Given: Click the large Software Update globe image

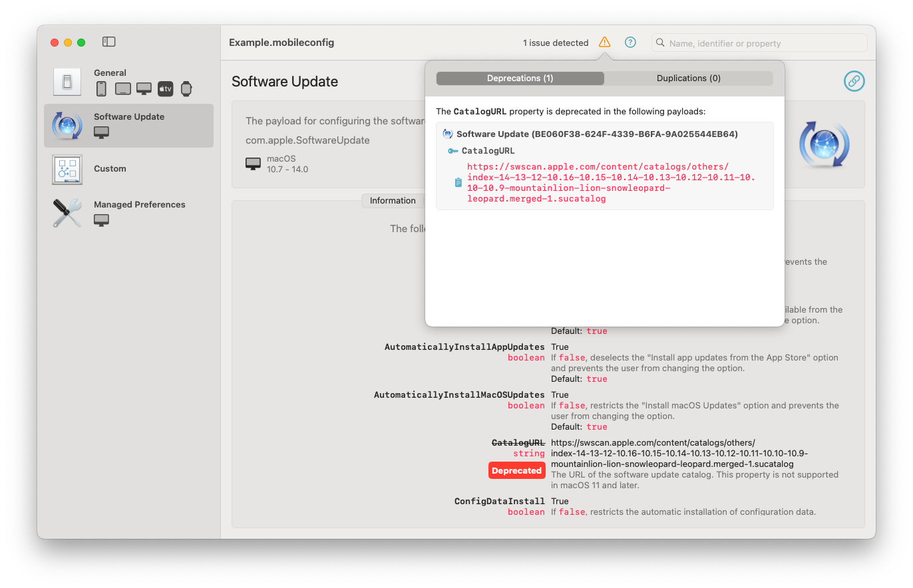Looking at the screenshot, I should pos(824,144).
